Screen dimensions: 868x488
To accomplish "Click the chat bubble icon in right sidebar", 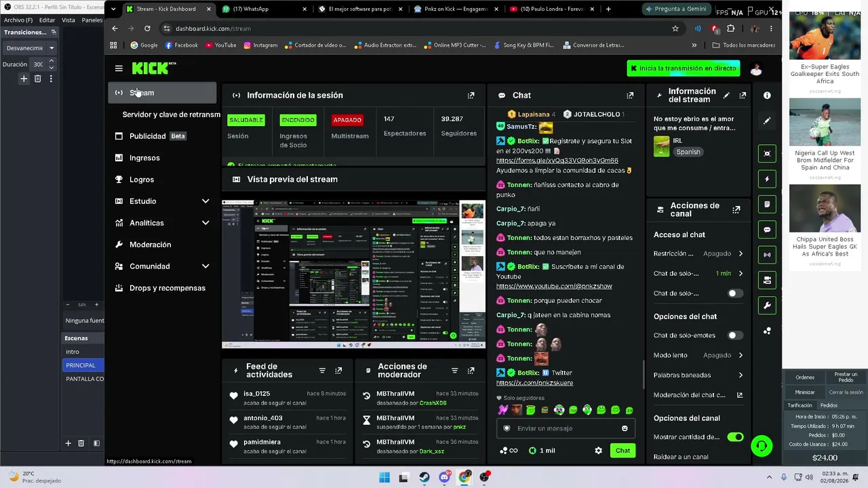I will click(767, 230).
